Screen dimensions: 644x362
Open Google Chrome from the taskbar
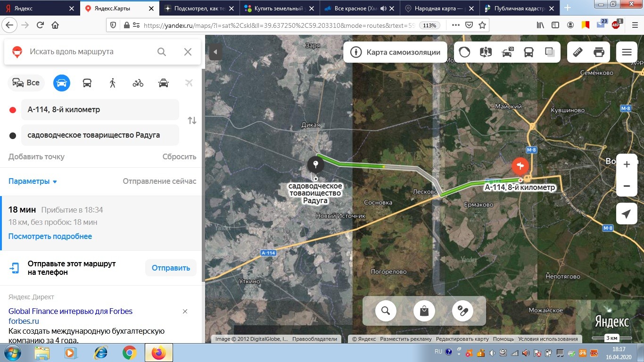pos(130,353)
